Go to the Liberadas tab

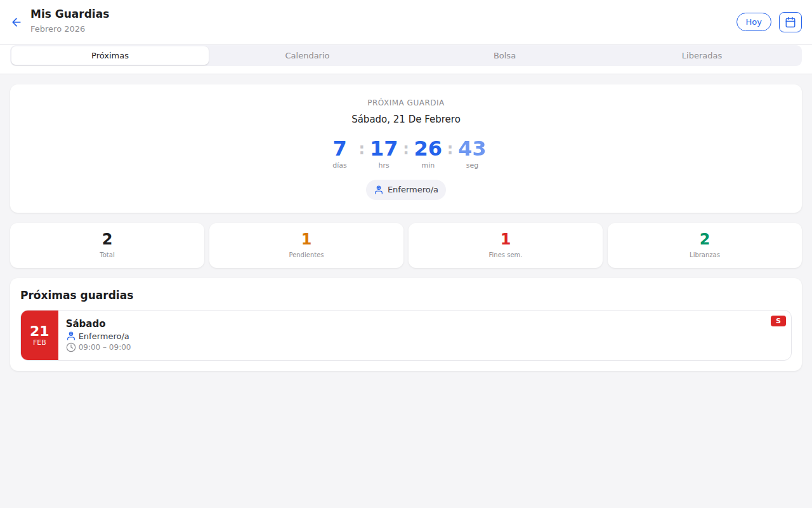pos(702,56)
